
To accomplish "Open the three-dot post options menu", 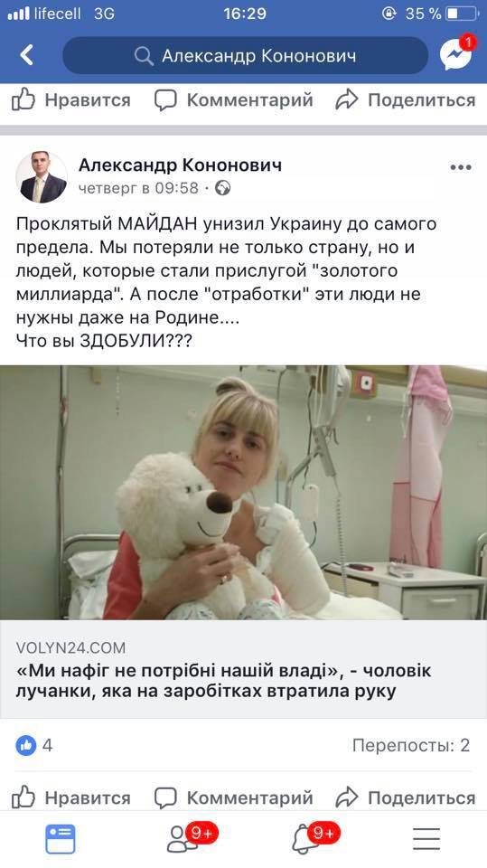I will pyautogui.click(x=461, y=167).
